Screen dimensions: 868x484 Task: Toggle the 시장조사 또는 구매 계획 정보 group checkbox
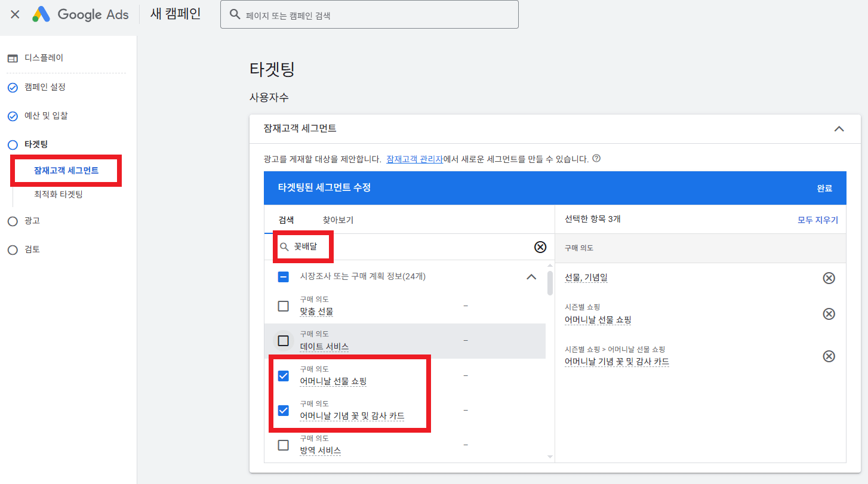[x=284, y=277]
